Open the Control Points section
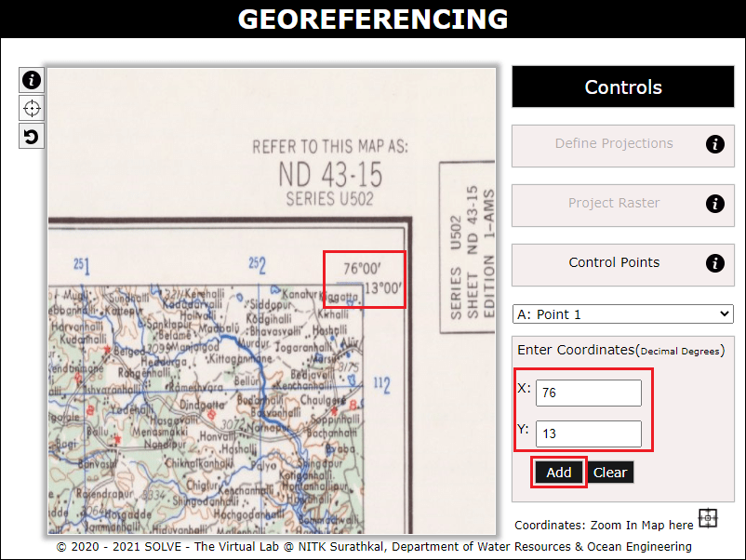This screenshot has height=560, width=746. [623, 265]
